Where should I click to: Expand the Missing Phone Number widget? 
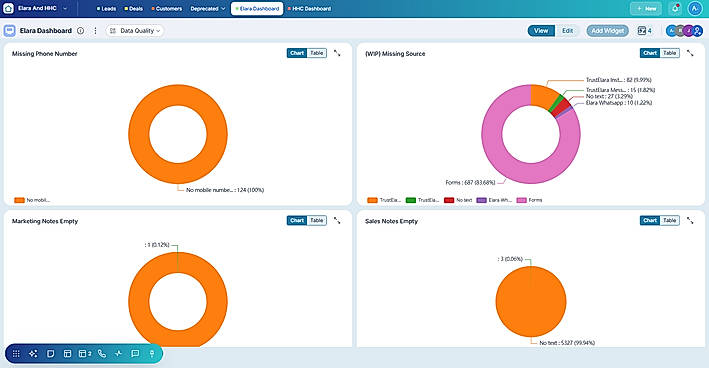click(x=337, y=53)
